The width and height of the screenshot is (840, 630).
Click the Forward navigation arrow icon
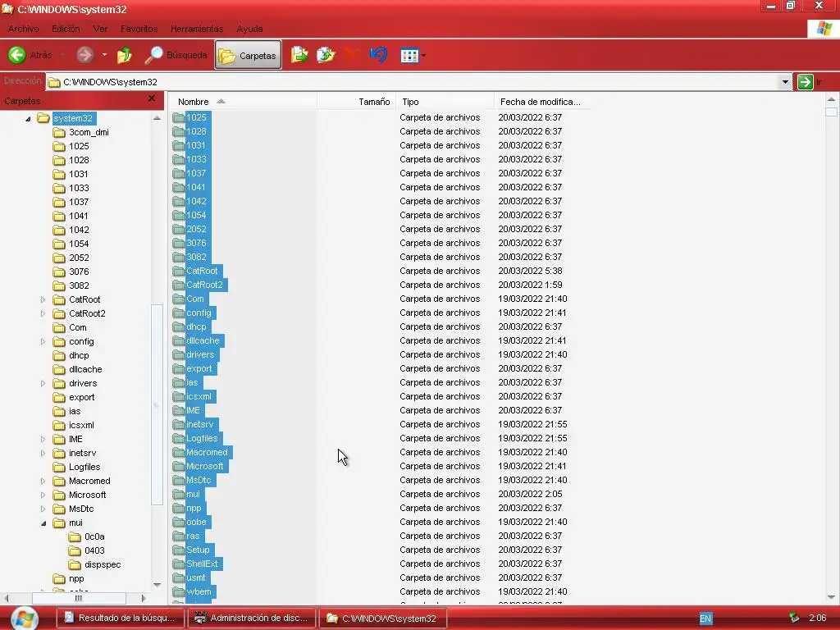pos(84,55)
